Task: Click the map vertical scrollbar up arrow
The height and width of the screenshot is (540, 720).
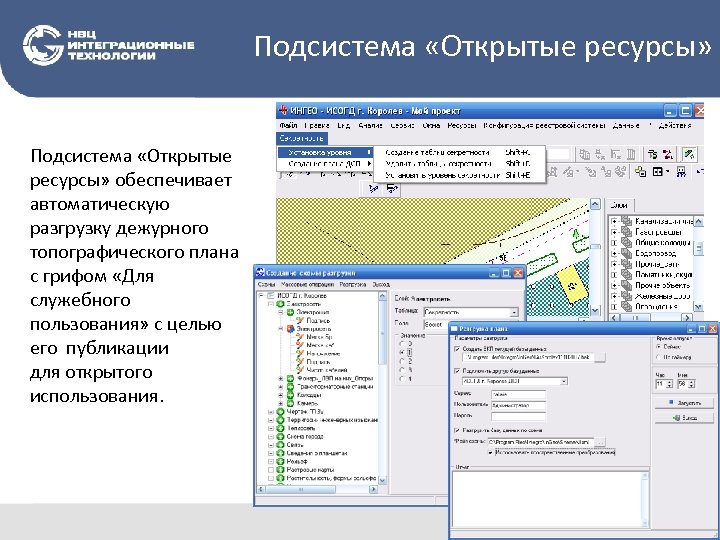Action: point(595,204)
